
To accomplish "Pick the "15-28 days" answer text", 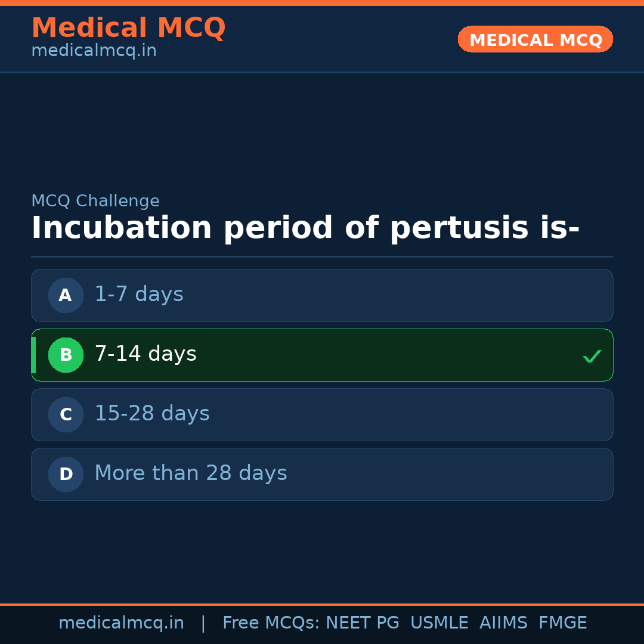I will pyautogui.click(x=152, y=414).
